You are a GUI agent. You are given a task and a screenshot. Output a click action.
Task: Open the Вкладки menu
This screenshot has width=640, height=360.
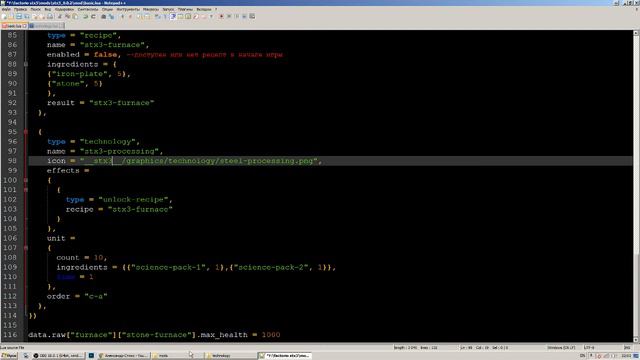click(204, 9)
